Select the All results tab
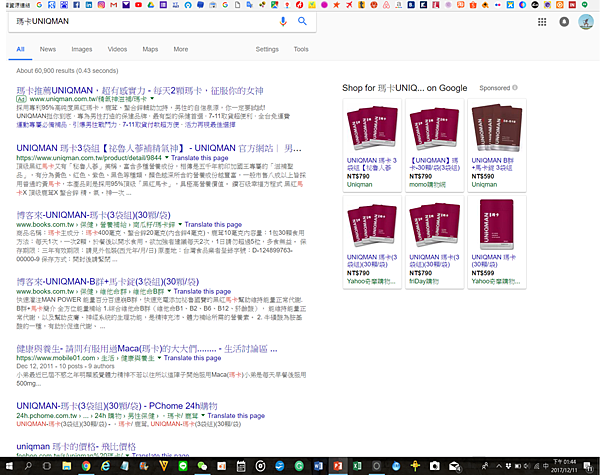 coord(20,49)
